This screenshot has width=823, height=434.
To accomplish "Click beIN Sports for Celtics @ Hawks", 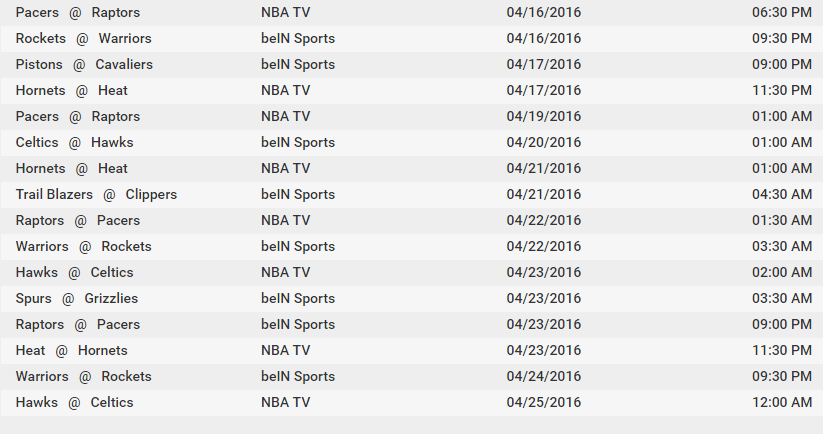I will point(298,142).
